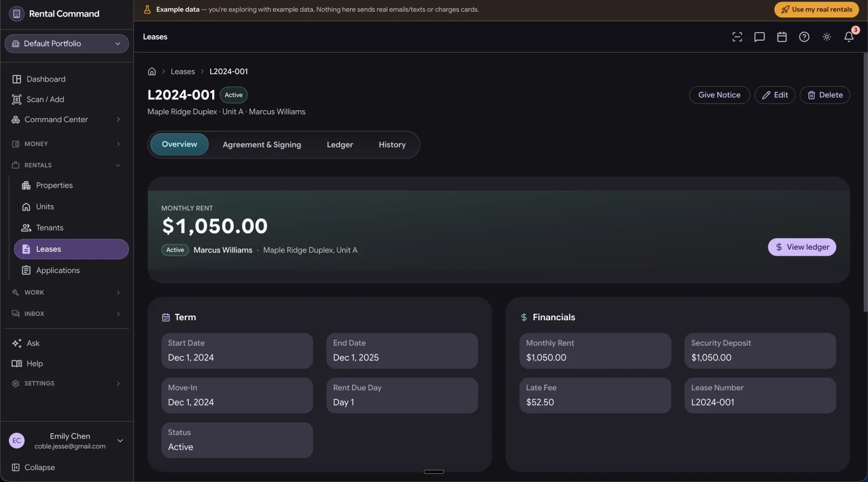
Task: Open the Default Portfolio dropdown
Action: (x=66, y=43)
